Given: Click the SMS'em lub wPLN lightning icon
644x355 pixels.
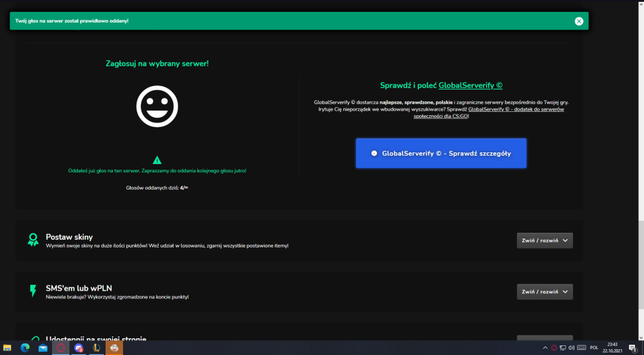Looking at the screenshot, I should point(33,291).
